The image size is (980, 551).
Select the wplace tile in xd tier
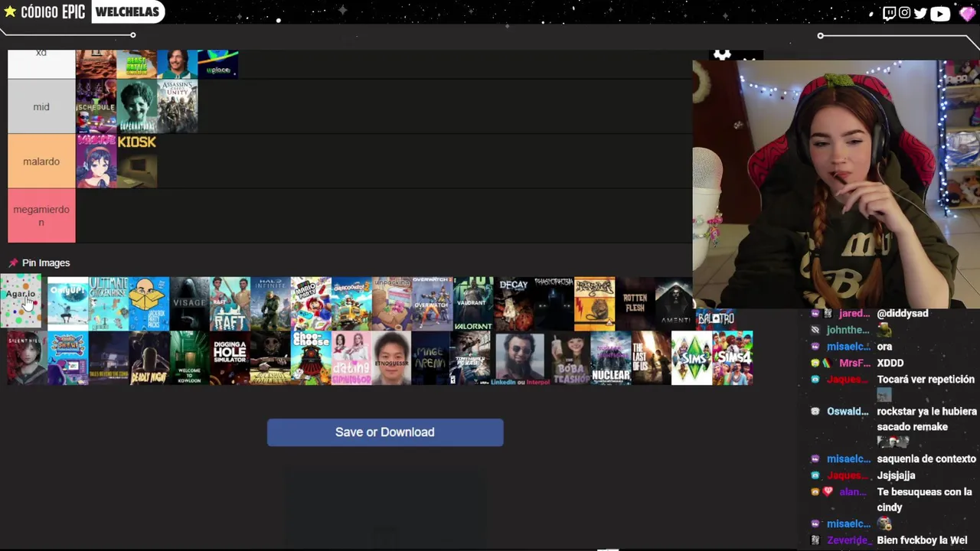point(218,64)
